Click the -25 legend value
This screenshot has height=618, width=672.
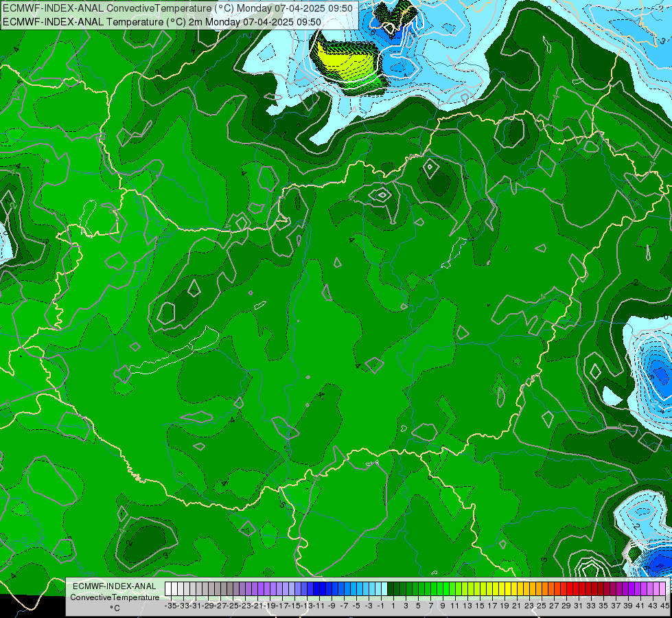pos(233,606)
